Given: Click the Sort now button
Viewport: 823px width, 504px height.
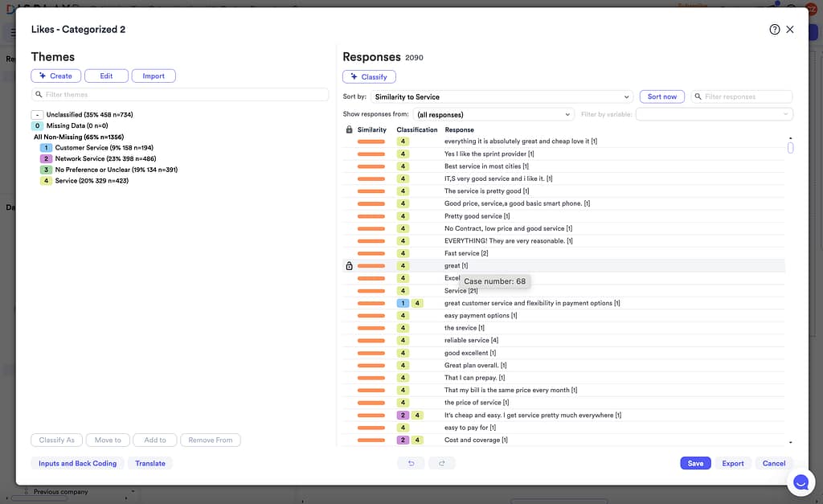Looking at the screenshot, I should [661, 96].
